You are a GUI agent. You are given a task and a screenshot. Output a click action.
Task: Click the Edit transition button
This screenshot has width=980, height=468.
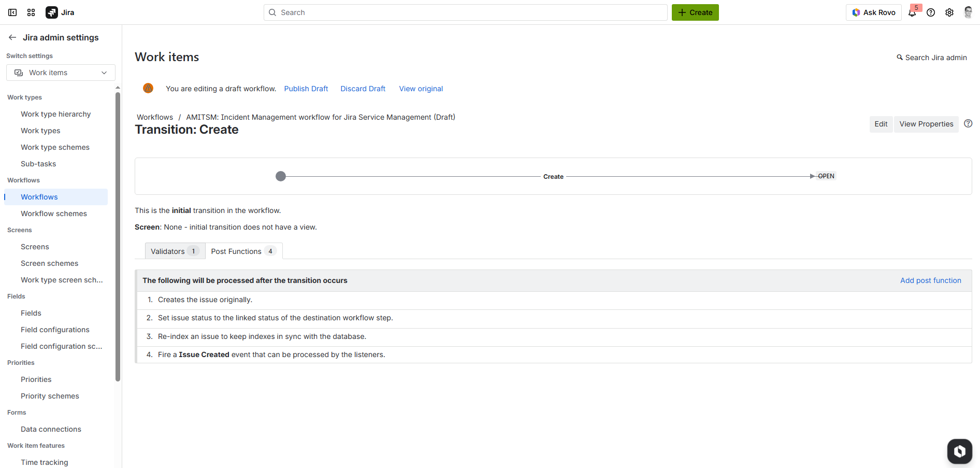[x=881, y=124]
